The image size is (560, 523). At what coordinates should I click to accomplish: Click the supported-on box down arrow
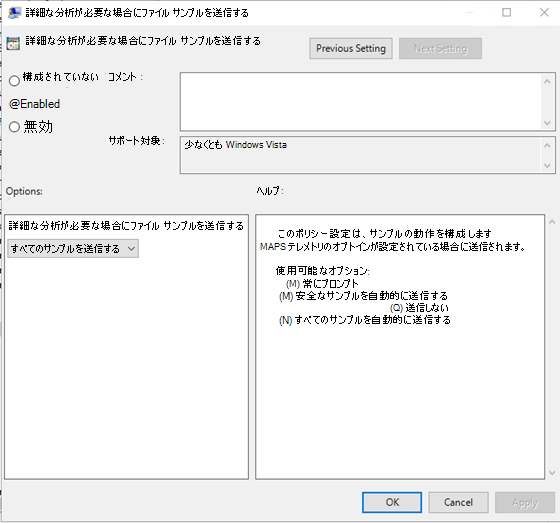click(x=547, y=165)
